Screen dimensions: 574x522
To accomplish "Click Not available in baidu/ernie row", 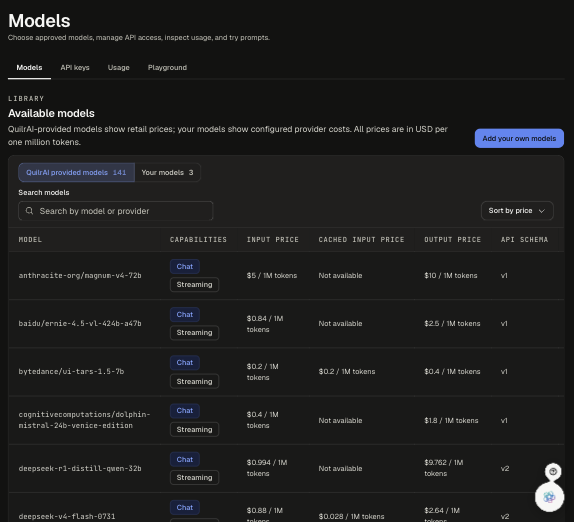I will pyautogui.click(x=340, y=323).
